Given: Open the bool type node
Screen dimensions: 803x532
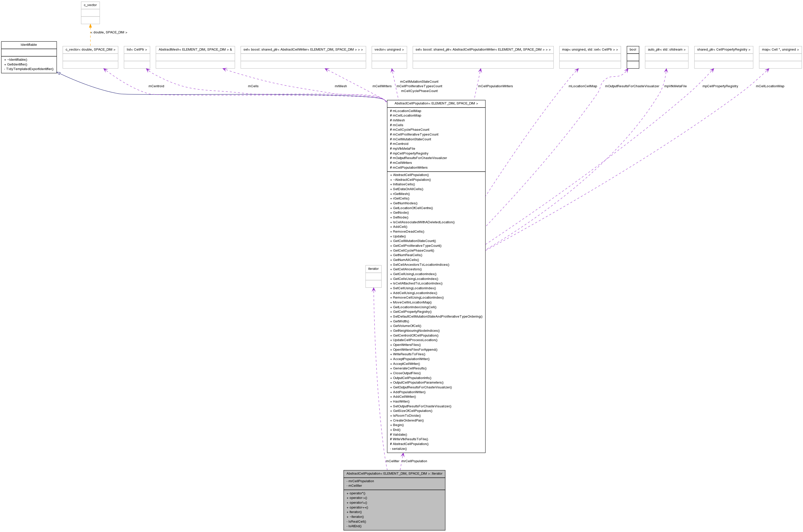Looking at the screenshot, I should coord(633,50).
